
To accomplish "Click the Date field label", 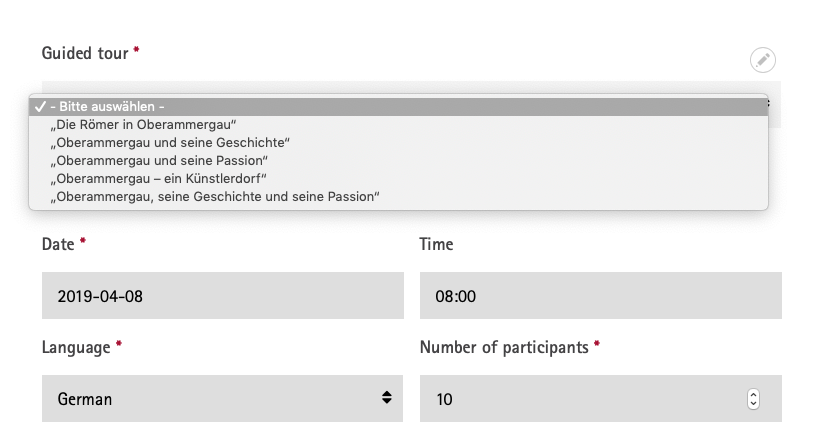I will point(58,244).
